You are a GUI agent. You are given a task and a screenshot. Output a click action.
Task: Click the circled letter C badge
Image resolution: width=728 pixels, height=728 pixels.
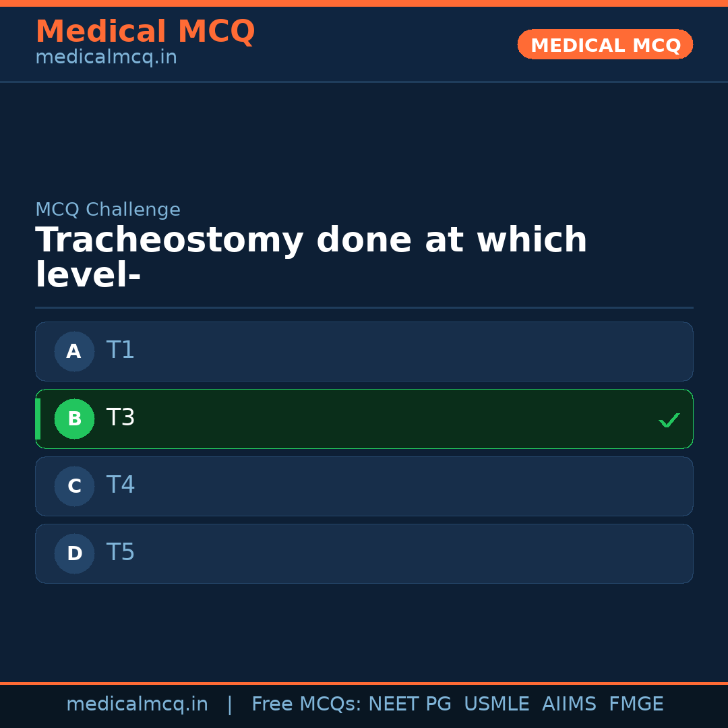(74, 486)
